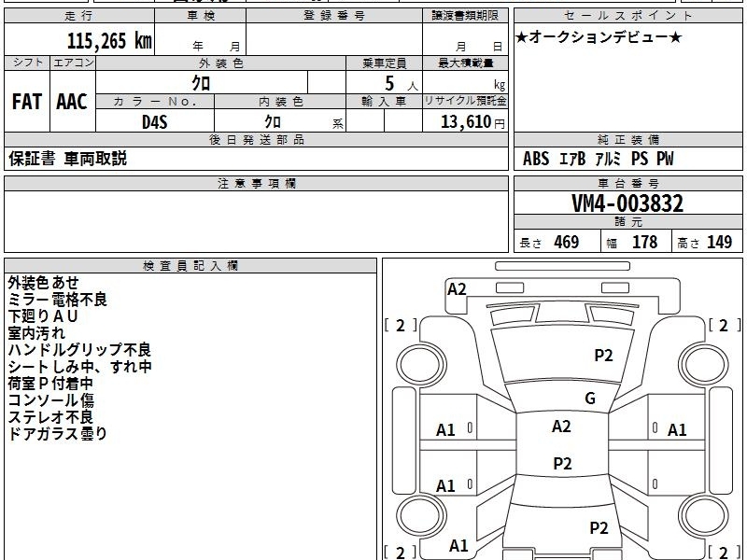The image size is (747, 560).
Task: Click the chassis number VM4-003832
Action: (627, 203)
